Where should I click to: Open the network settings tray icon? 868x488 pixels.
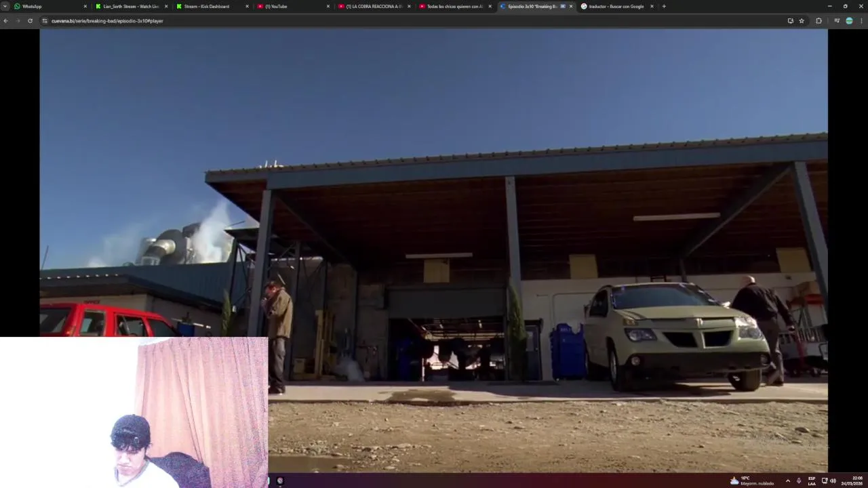point(825,481)
